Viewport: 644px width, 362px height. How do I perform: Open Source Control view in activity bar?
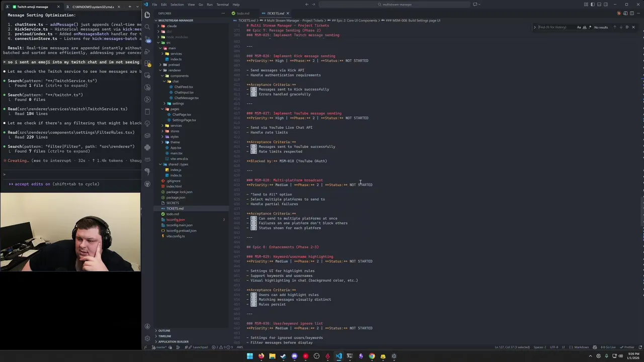(x=147, y=39)
